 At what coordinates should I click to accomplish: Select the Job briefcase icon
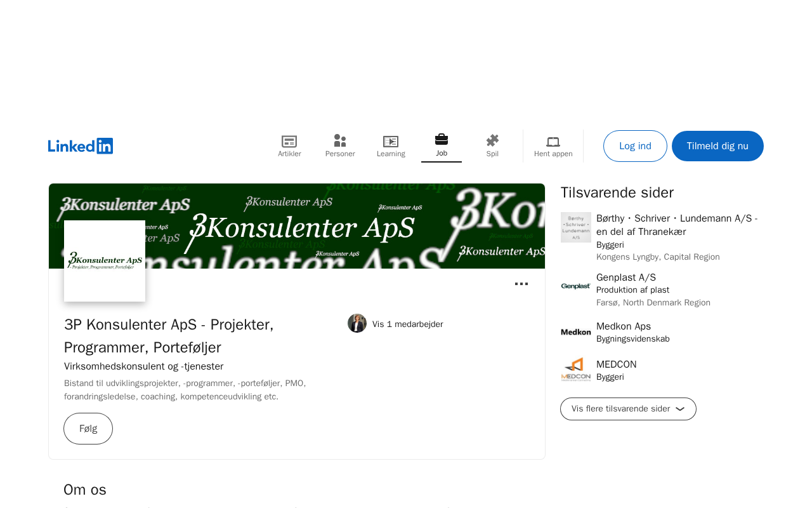442,140
